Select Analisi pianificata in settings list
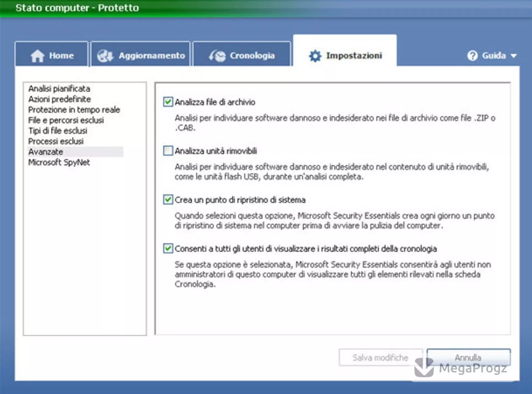Screen dimensions: 532x394 59,88
